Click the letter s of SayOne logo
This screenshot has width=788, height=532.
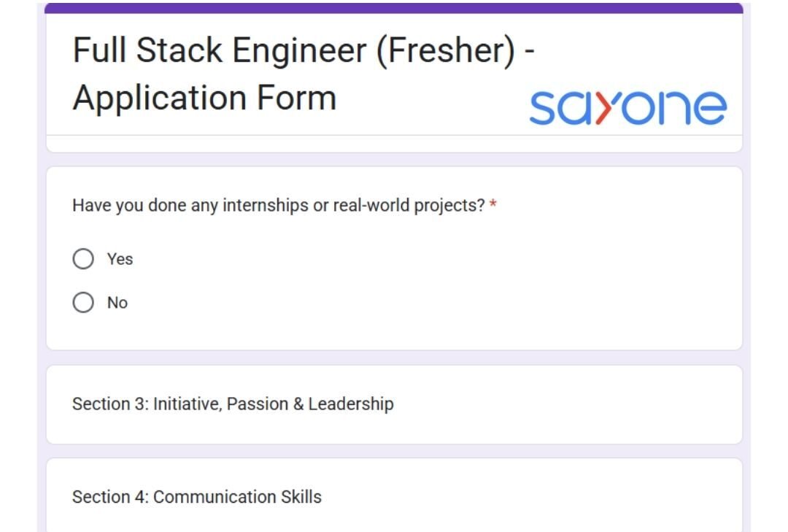click(544, 108)
